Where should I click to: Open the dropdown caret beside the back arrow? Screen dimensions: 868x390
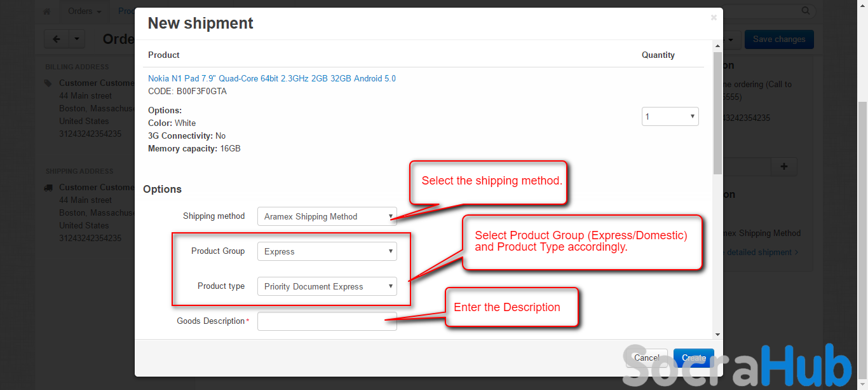[x=76, y=39]
